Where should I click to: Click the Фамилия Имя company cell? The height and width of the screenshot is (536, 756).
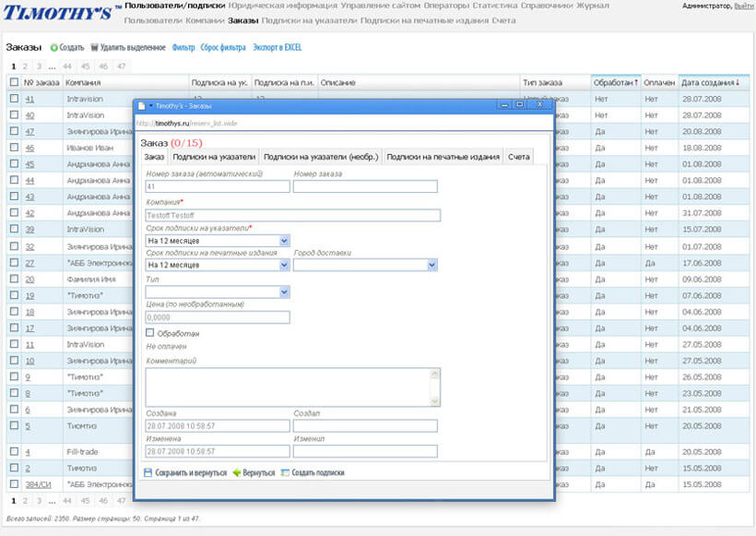pyautogui.click(x=91, y=280)
